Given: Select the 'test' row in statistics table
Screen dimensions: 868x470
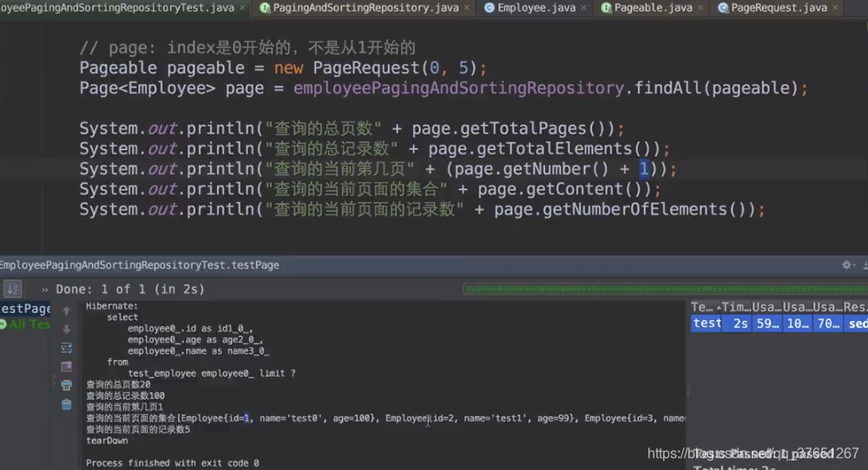Looking at the screenshot, I should pyautogui.click(x=779, y=323).
